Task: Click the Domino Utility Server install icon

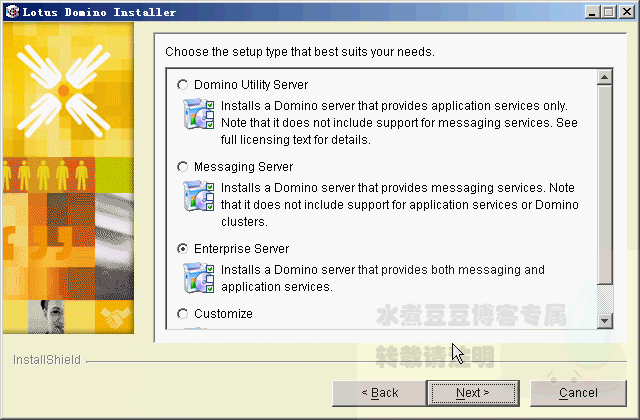Action: click(199, 114)
